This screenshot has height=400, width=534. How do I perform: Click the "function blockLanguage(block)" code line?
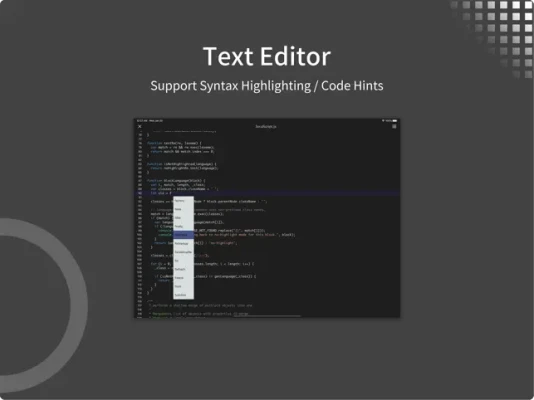tap(176, 181)
